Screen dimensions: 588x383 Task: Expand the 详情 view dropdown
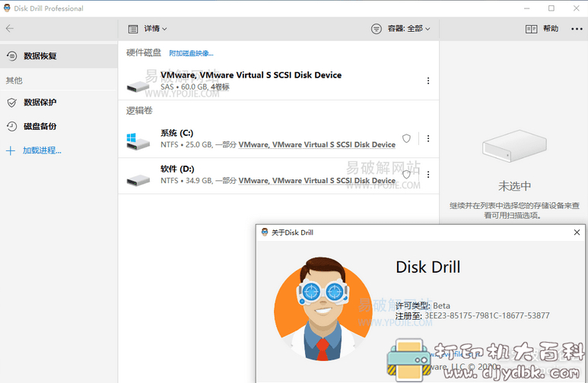coord(155,28)
